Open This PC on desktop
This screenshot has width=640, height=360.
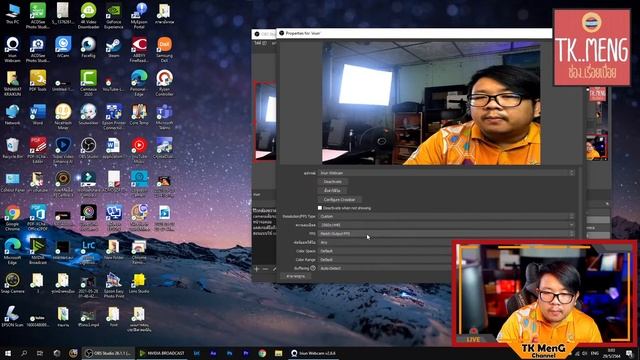12,14
